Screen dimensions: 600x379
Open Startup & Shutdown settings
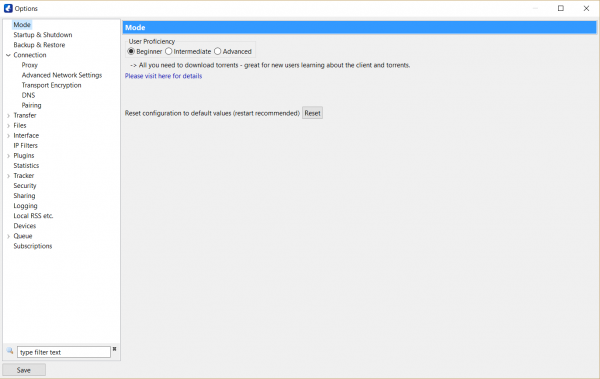(x=43, y=35)
